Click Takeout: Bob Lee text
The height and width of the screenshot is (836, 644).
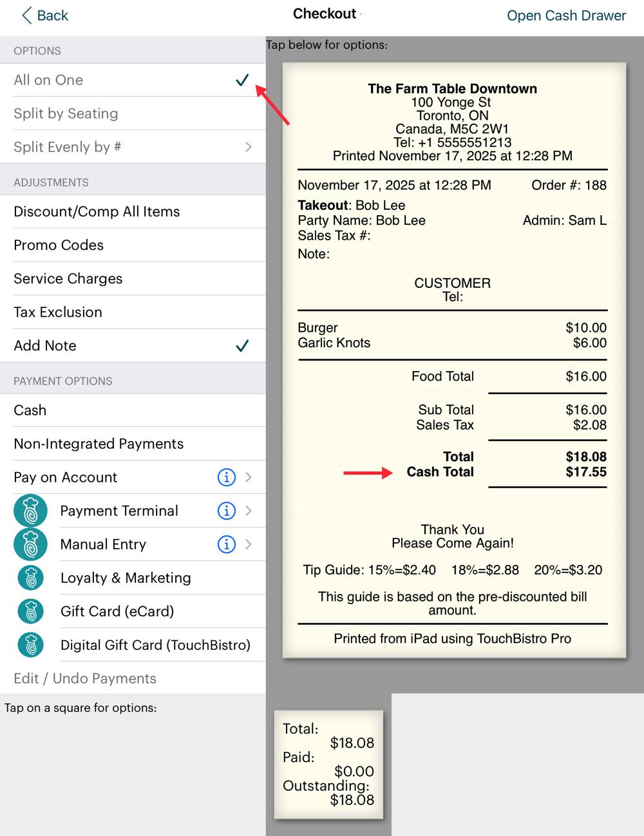click(x=351, y=205)
